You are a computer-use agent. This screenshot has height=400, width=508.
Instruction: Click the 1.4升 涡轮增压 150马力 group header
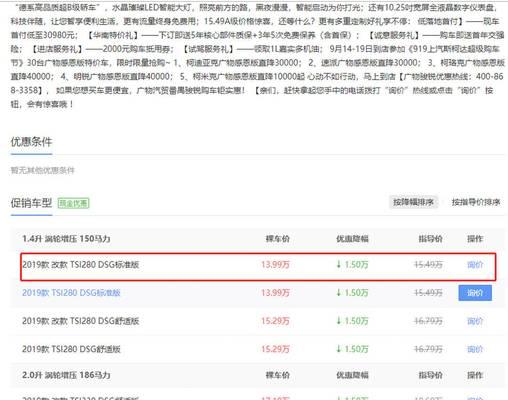coord(66,239)
